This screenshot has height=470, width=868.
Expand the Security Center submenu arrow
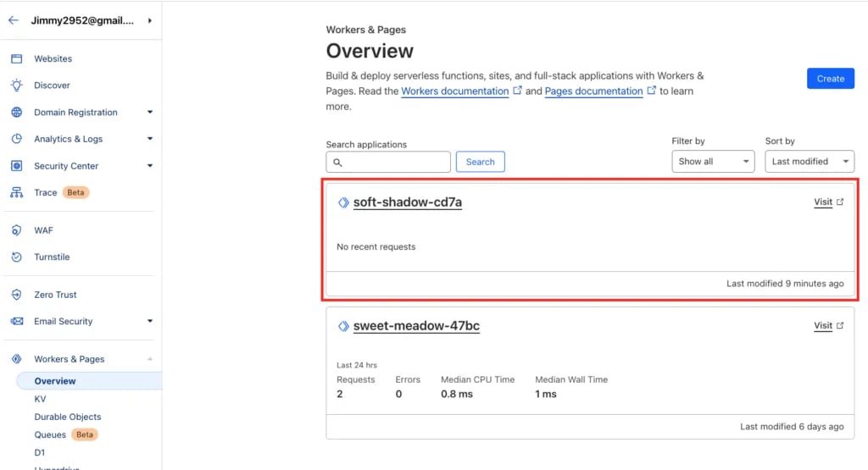[149, 166]
